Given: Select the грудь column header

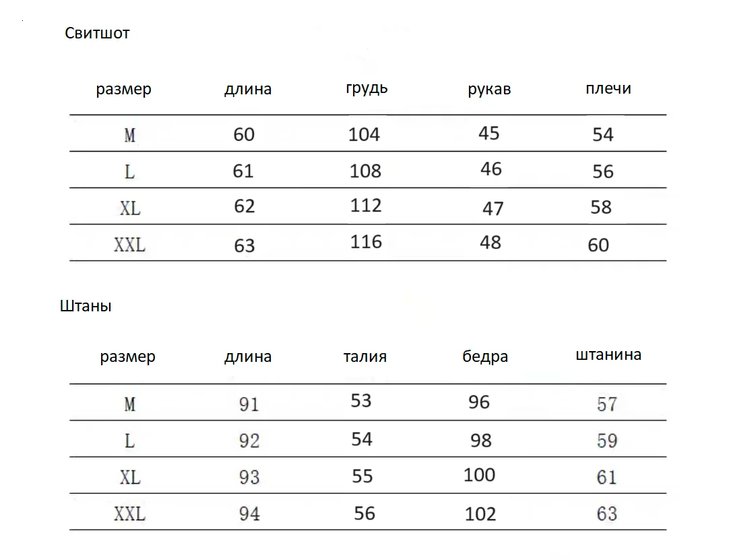Looking at the screenshot, I should [x=366, y=89].
